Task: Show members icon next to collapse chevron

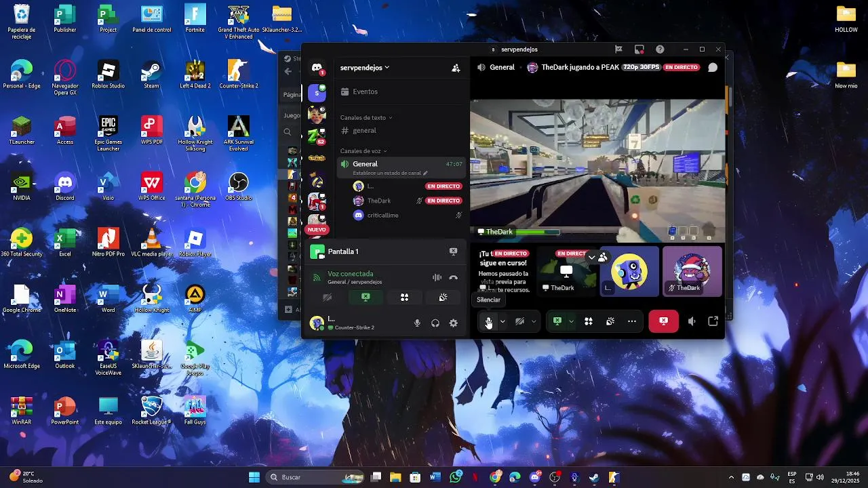Action: click(x=602, y=258)
